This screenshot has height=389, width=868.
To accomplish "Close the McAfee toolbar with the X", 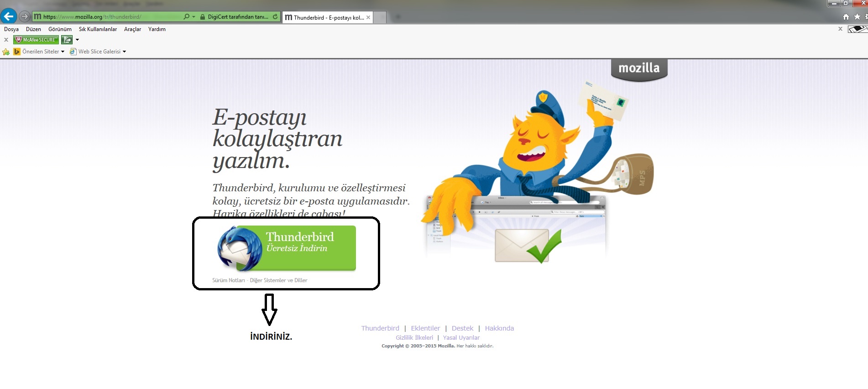I will click(6, 40).
